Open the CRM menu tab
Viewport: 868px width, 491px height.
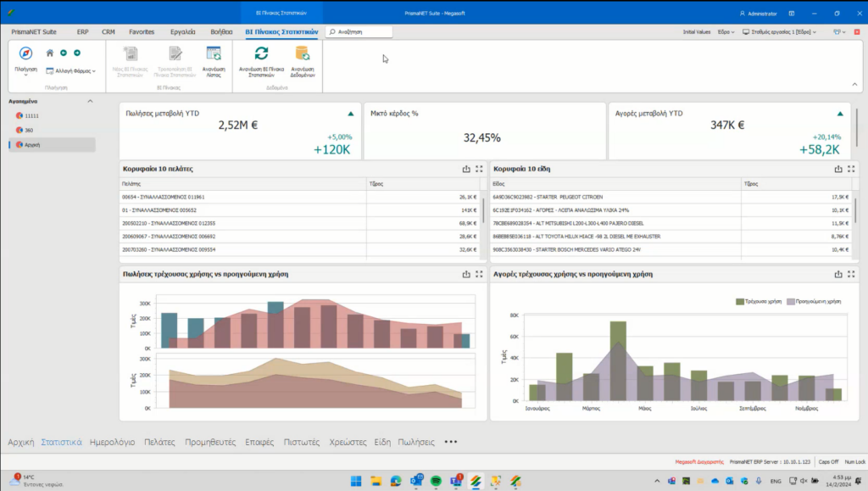tap(108, 32)
